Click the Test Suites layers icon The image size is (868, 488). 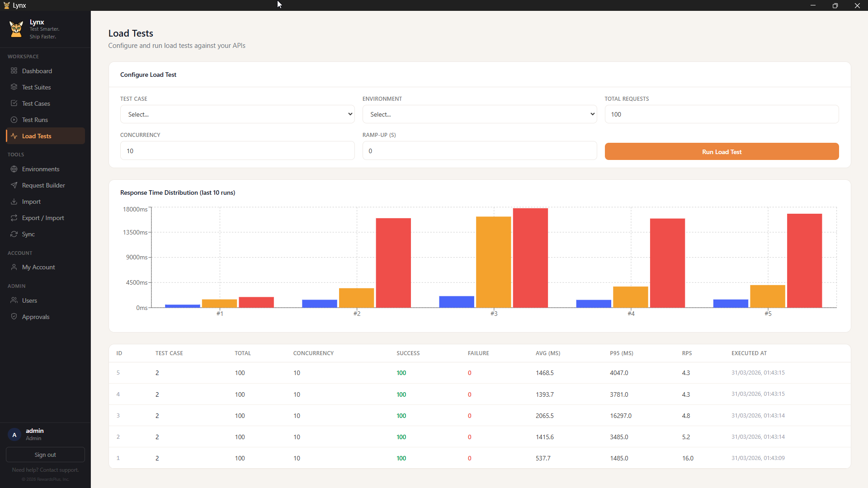pos(14,87)
